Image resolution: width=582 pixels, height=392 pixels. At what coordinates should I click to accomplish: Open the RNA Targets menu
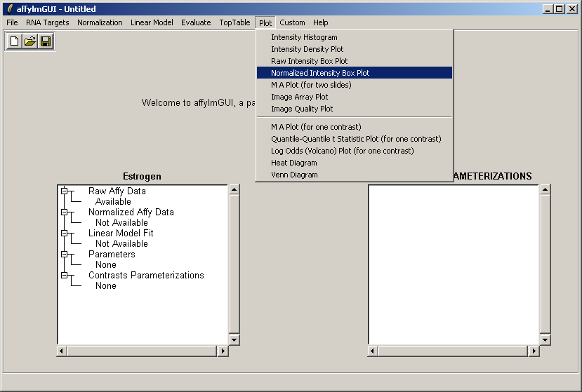coord(48,22)
